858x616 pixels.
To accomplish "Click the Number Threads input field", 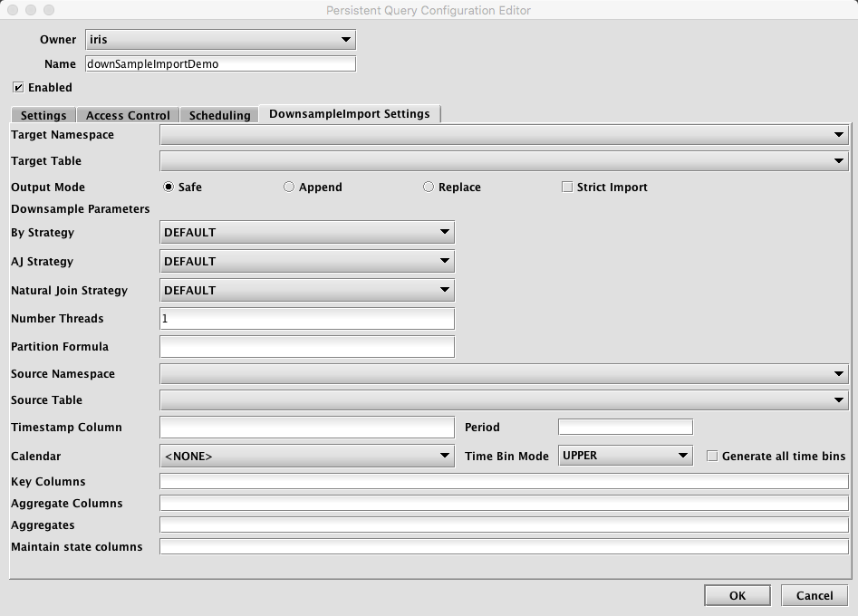I will pos(306,319).
